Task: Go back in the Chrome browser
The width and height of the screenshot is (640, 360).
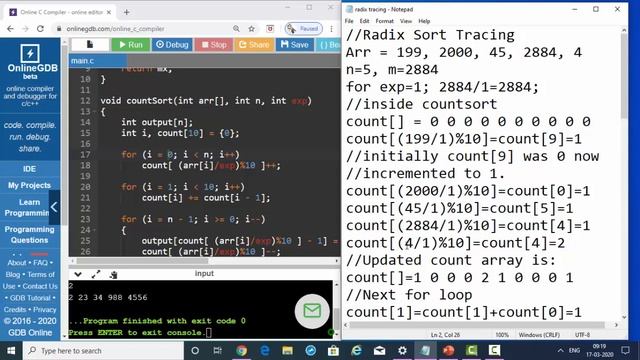Action: point(10,29)
